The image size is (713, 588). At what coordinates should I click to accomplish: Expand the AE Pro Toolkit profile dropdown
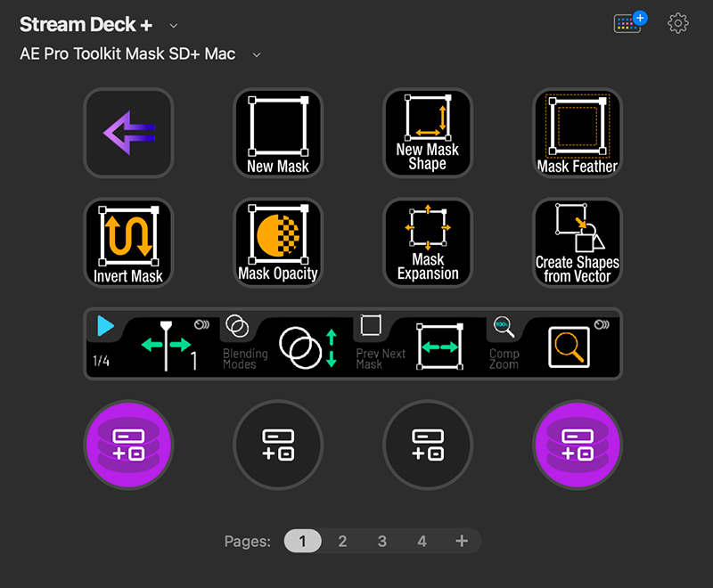pos(257,55)
